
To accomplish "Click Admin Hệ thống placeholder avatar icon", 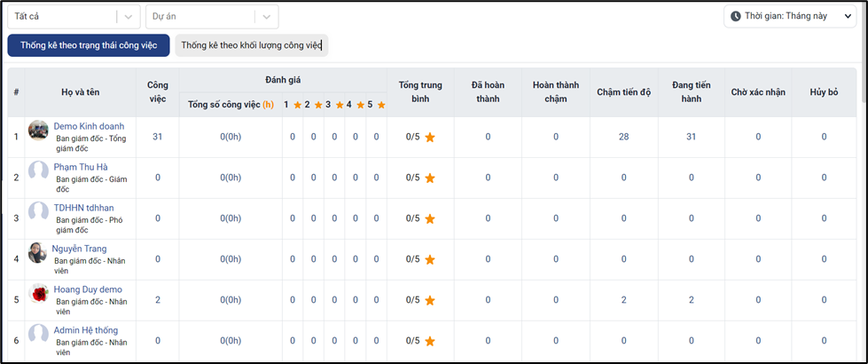I will point(38,335).
